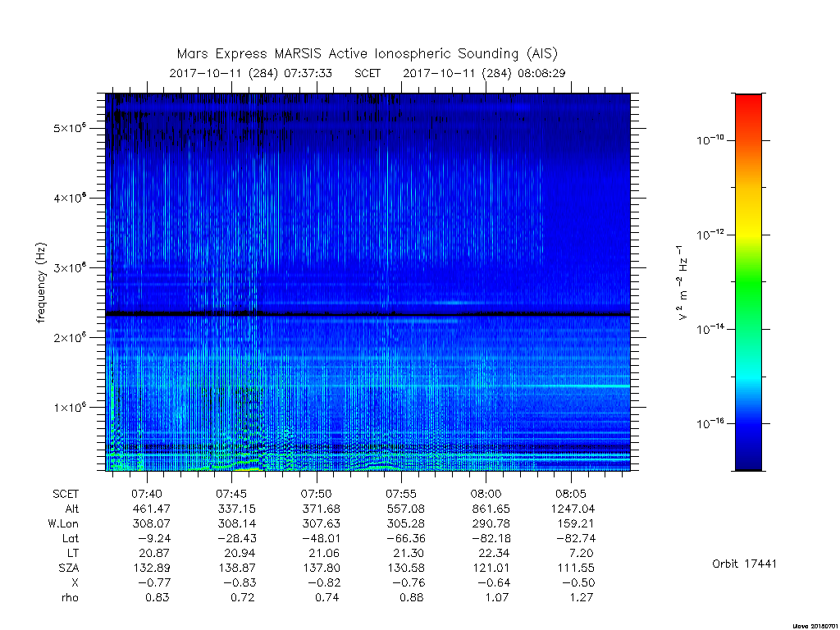Viewport: 840px width, 630px height.
Task: Click the local time value 21.06
Action: pos(325,554)
